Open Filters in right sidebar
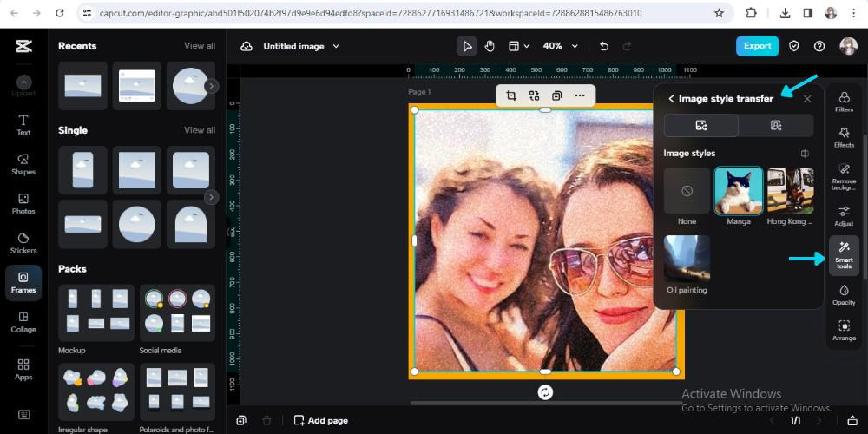 845,102
